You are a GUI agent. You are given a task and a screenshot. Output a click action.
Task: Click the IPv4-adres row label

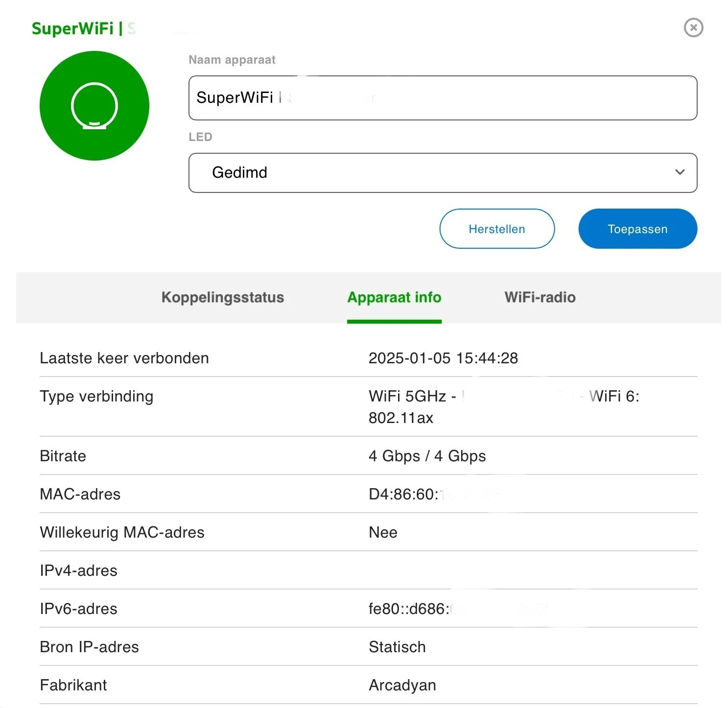click(x=79, y=570)
